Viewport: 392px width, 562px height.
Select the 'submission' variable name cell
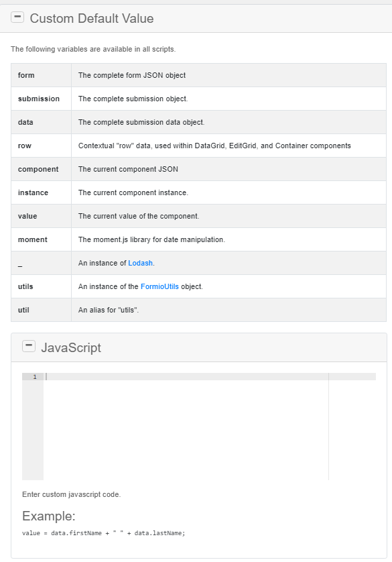pyautogui.click(x=41, y=99)
